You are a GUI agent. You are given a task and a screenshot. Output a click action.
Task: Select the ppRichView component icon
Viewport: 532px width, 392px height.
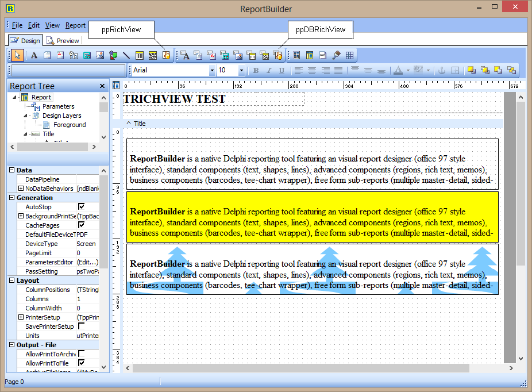click(x=167, y=55)
